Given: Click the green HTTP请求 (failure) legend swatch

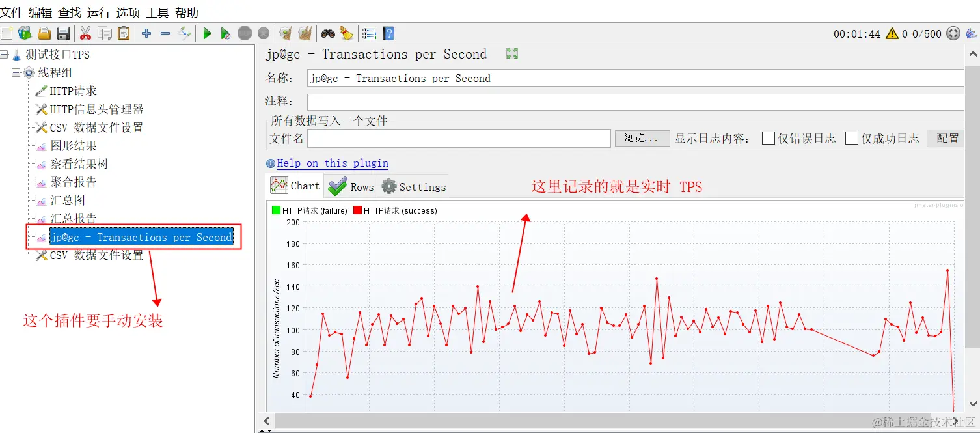Looking at the screenshot, I should coord(276,210).
